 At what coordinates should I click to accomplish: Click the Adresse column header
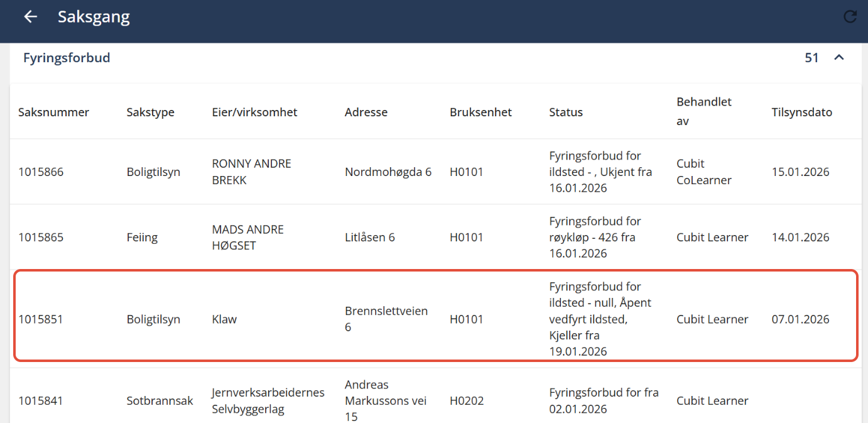pyautogui.click(x=366, y=113)
